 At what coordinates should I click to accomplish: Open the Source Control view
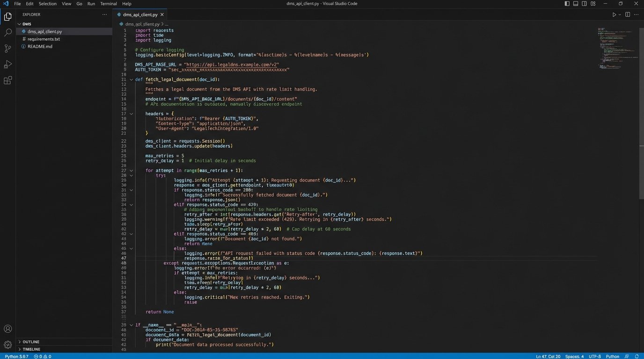(8, 49)
